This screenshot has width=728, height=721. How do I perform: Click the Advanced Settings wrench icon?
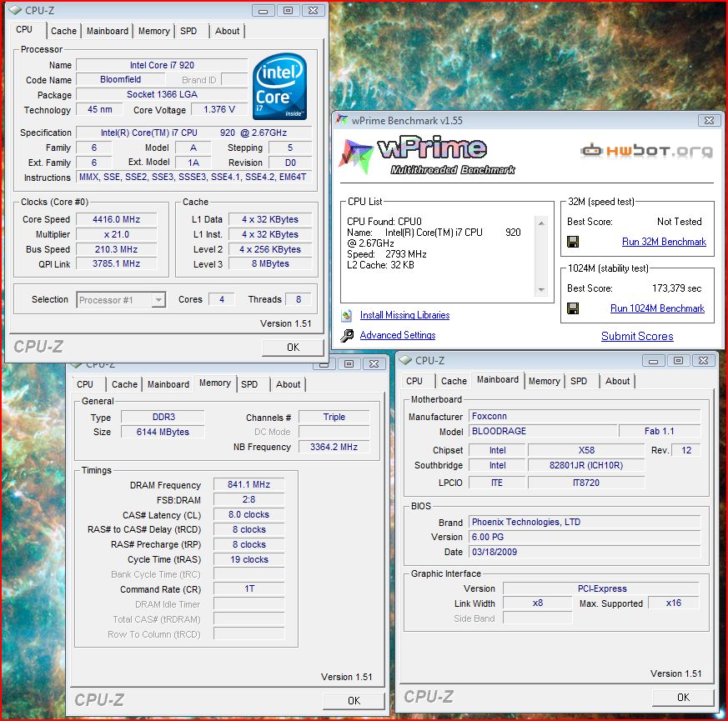tap(347, 335)
